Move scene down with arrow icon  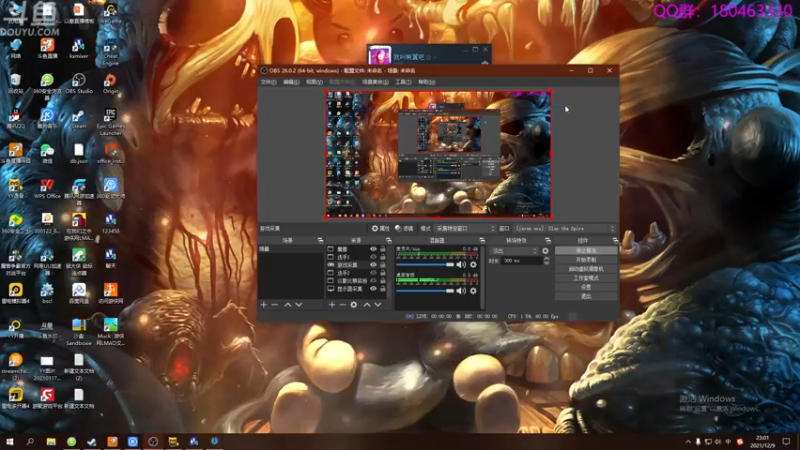tap(299, 305)
